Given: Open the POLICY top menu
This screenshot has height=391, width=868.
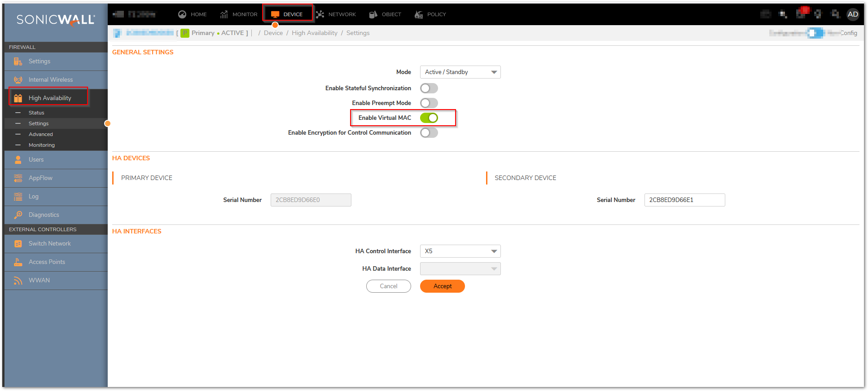Looking at the screenshot, I should click(430, 14).
